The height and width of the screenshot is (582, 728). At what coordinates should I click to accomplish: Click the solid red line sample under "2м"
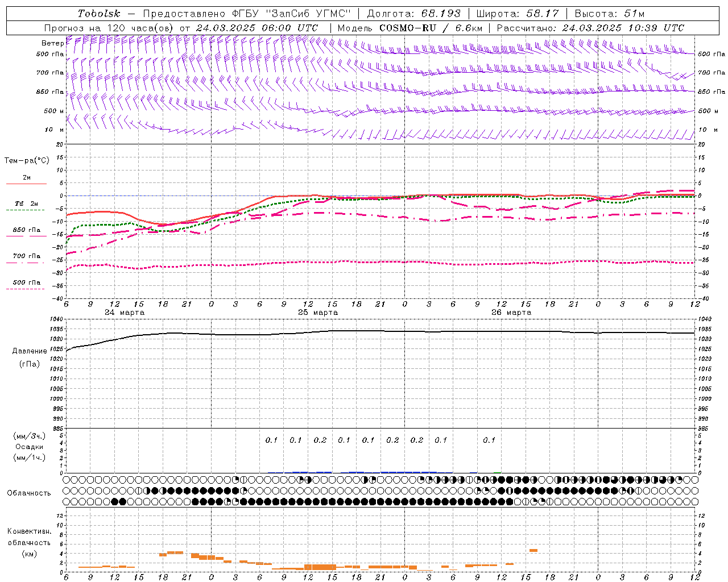(x=26, y=184)
